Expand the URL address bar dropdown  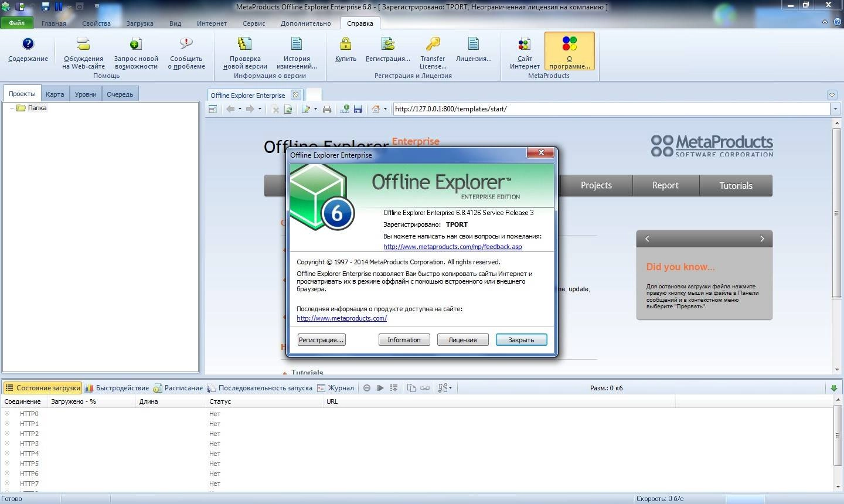(x=835, y=109)
